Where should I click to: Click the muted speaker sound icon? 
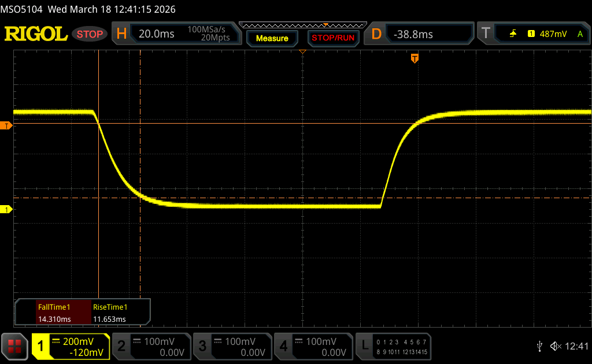tap(556, 346)
